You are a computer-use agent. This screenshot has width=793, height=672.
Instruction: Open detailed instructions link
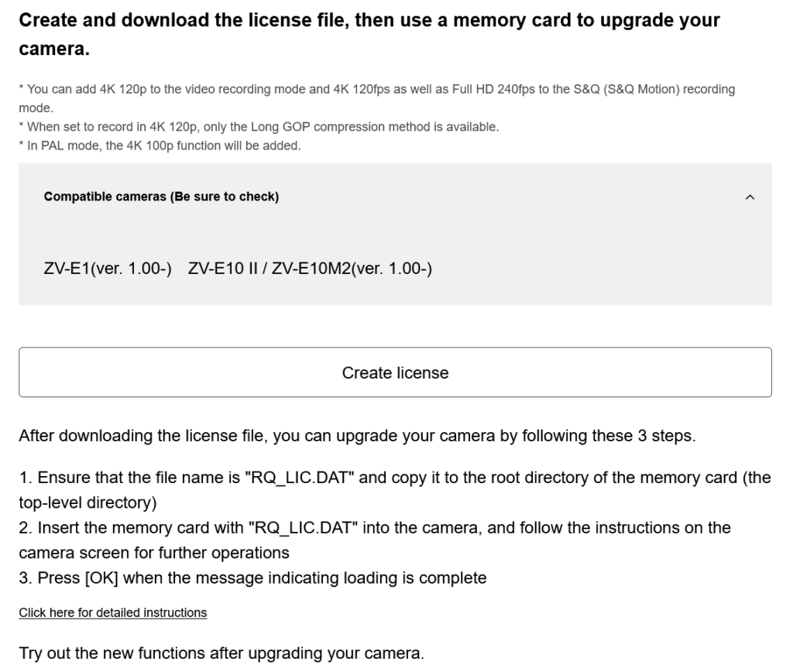(x=113, y=612)
